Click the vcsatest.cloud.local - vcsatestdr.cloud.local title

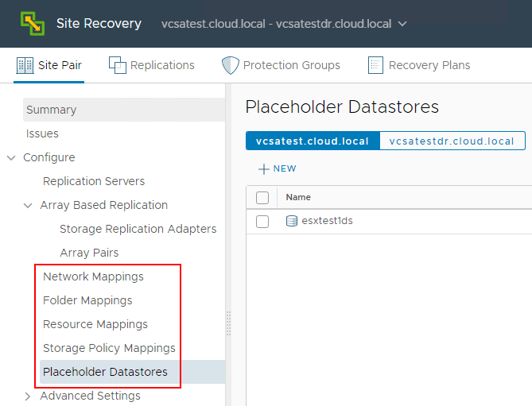[276, 24]
